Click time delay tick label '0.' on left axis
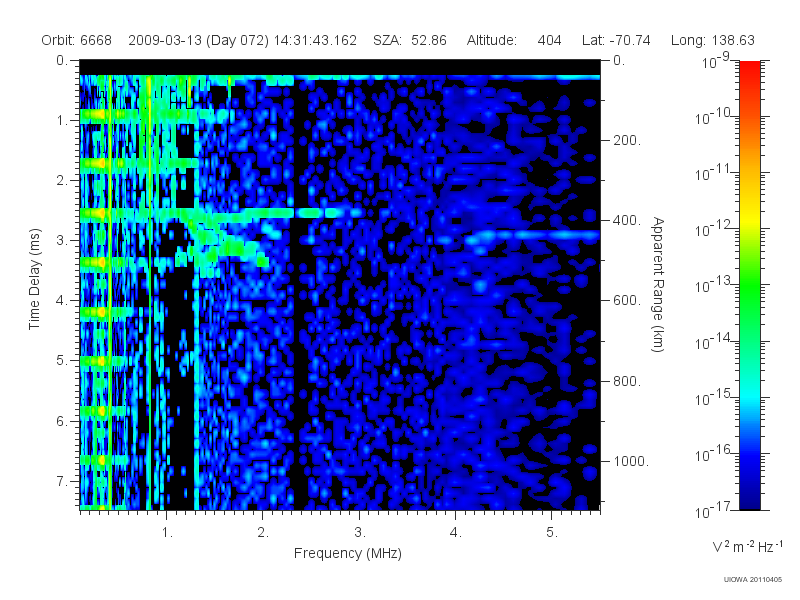The height and width of the screenshot is (600, 800). pos(62,61)
